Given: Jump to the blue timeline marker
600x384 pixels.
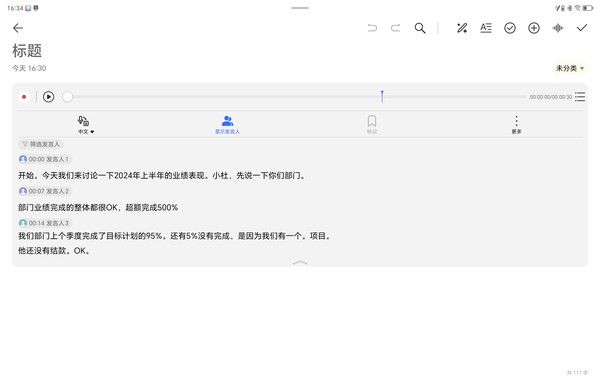Looking at the screenshot, I should pos(382,96).
